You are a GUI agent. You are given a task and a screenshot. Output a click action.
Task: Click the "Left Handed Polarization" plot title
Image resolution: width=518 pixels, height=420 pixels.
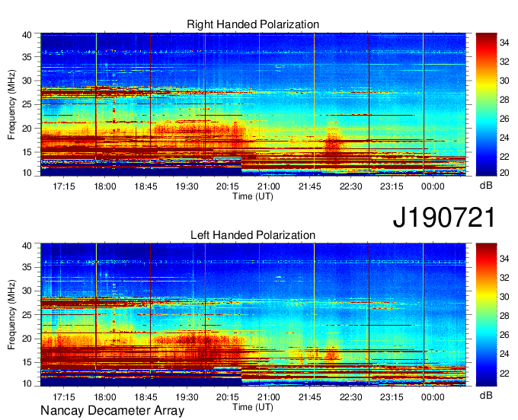tap(253, 235)
